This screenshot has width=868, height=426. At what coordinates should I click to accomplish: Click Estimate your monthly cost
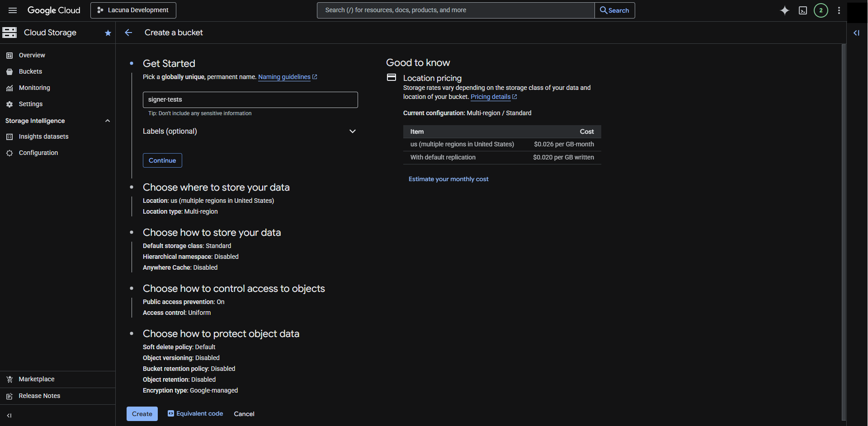point(448,179)
